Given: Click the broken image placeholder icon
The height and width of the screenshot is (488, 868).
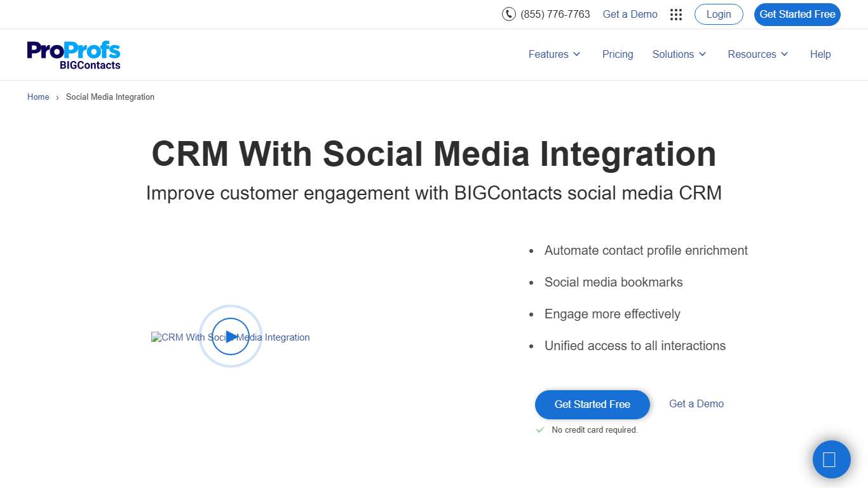Looking at the screenshot, I should click(x=156, y=337).
